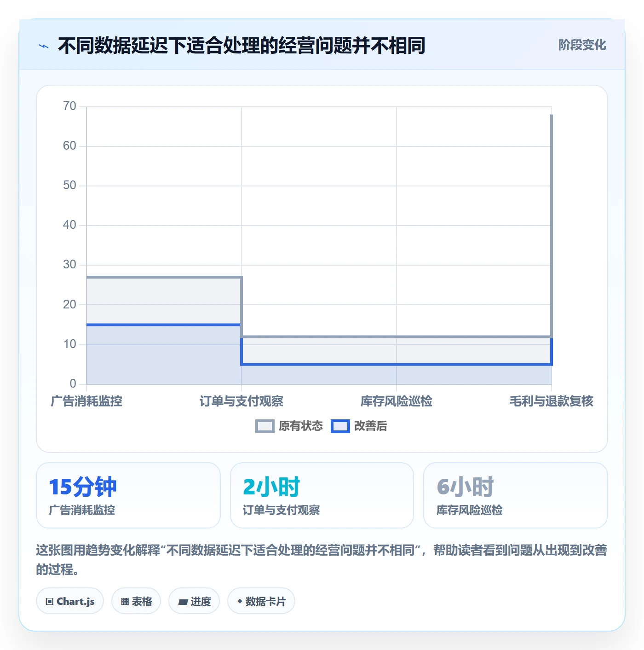
Task: Select the Chart.js tag chip
Action: [70, 601]
